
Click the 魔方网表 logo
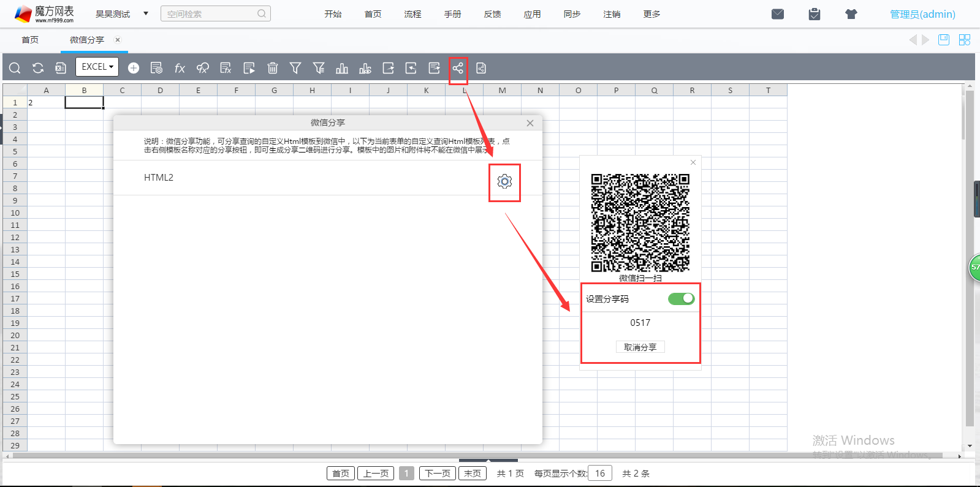44,13
